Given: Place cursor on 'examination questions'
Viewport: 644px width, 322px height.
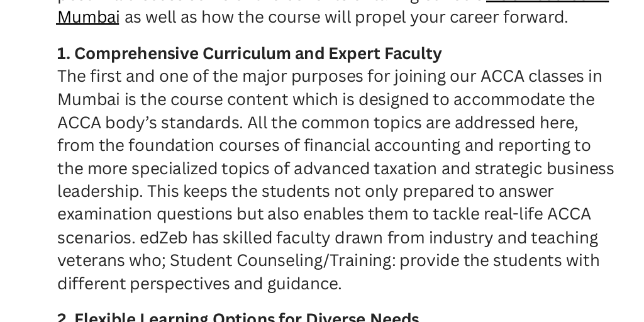Looking at the screenshot, I should pos(145,215).
